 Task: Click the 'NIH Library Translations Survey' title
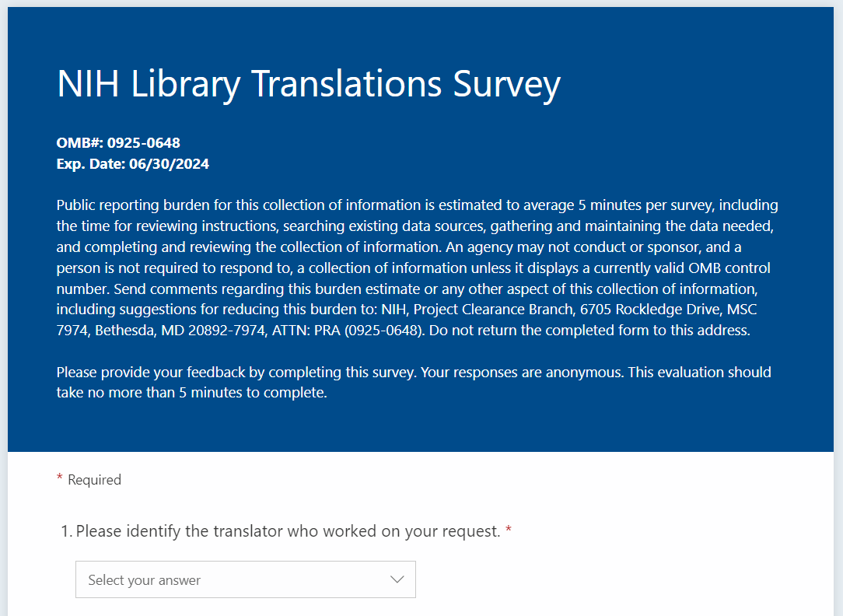[x=309, y=84]
